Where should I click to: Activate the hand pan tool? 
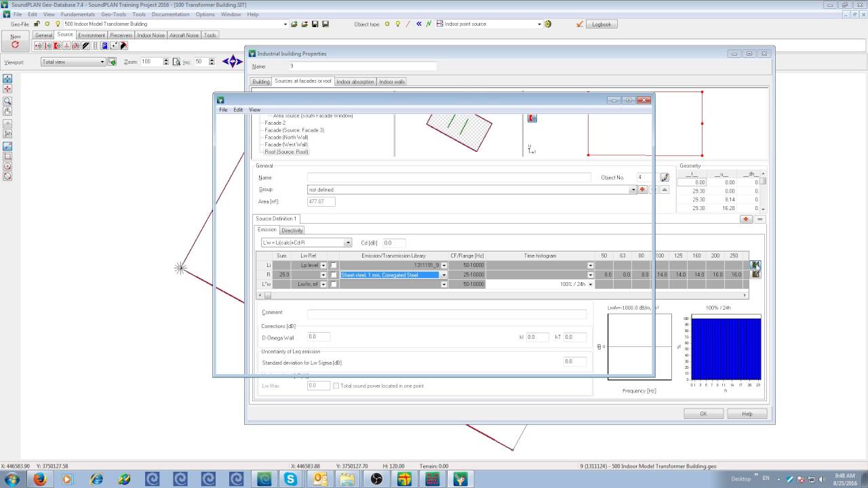pos(7,111)
